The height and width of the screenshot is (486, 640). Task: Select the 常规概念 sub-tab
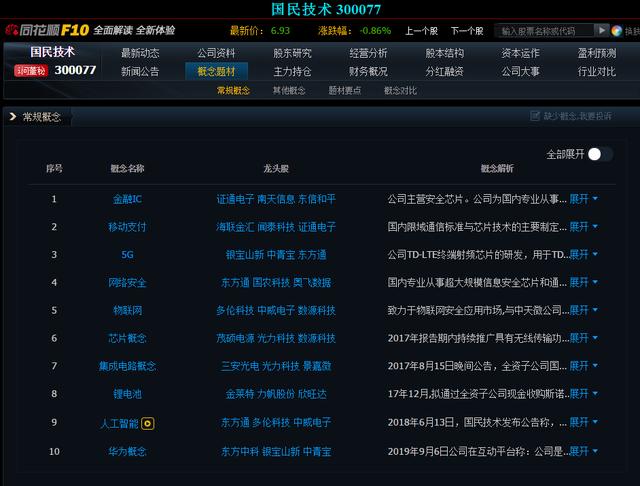point(233,91)
